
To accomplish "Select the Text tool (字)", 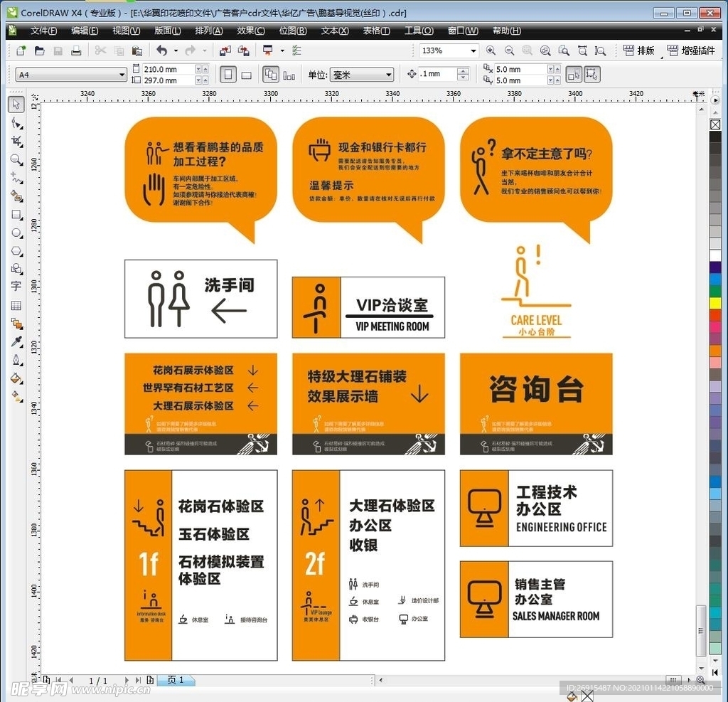I will (16, 286).
